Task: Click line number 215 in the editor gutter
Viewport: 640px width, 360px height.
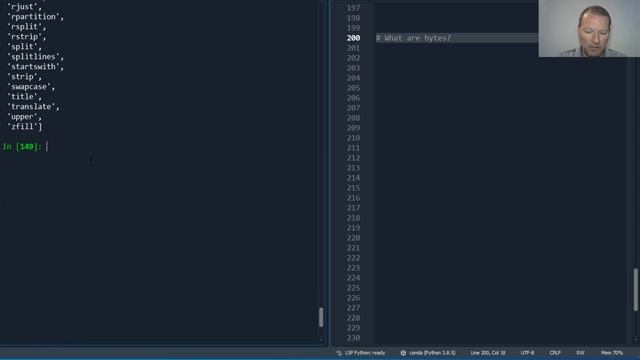Action: pos(353,188)
